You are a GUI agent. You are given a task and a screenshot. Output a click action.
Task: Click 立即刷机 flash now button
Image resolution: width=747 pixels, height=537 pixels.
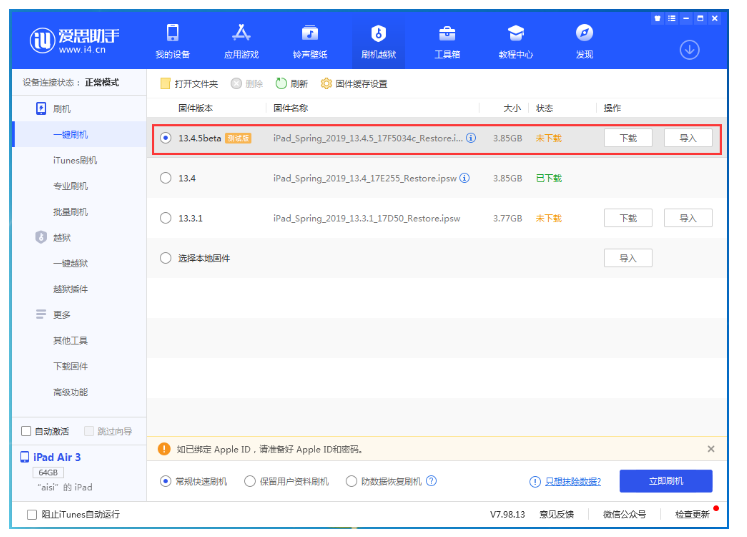[666, 481]
